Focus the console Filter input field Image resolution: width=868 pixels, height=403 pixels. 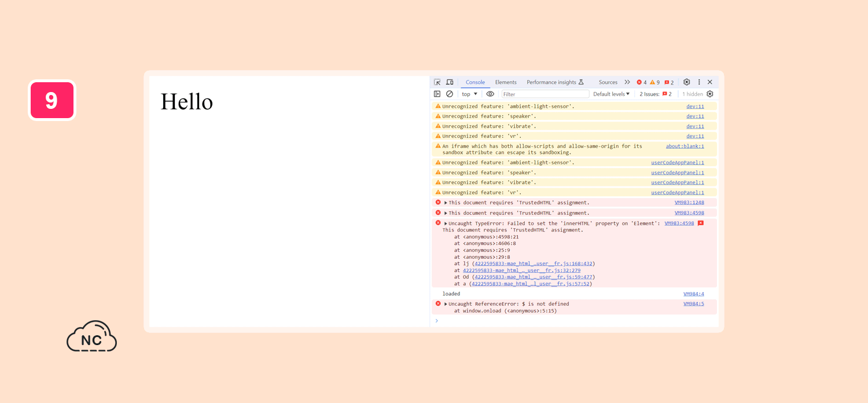545,94
